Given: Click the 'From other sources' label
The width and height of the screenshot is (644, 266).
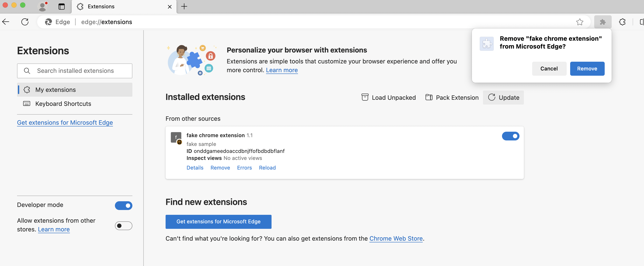Looking at the screenshot, I should point(193,119).
